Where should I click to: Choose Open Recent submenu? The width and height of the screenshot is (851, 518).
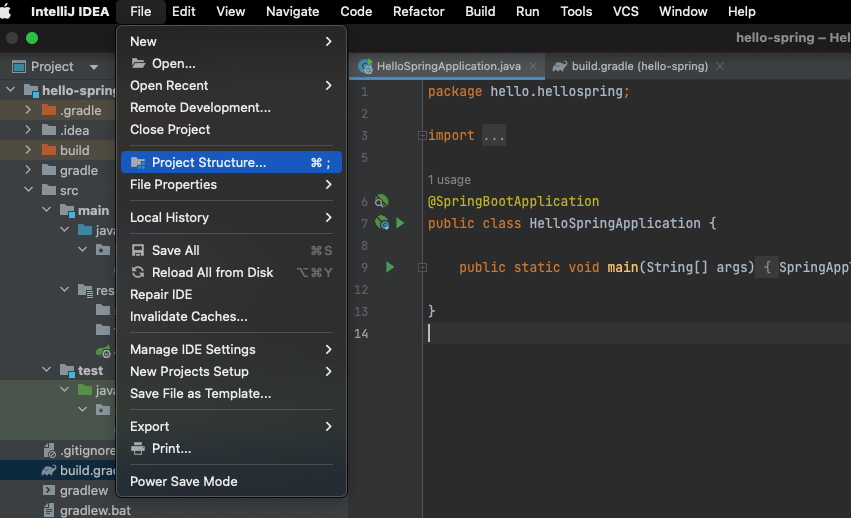pyautogui.click(x=231, y=85)
